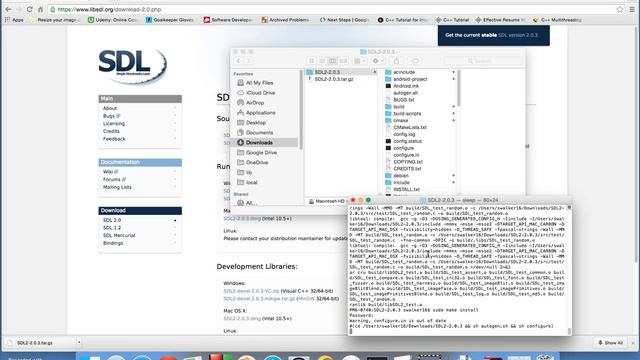Switch Finder to column view

click(x=333, y=61)
